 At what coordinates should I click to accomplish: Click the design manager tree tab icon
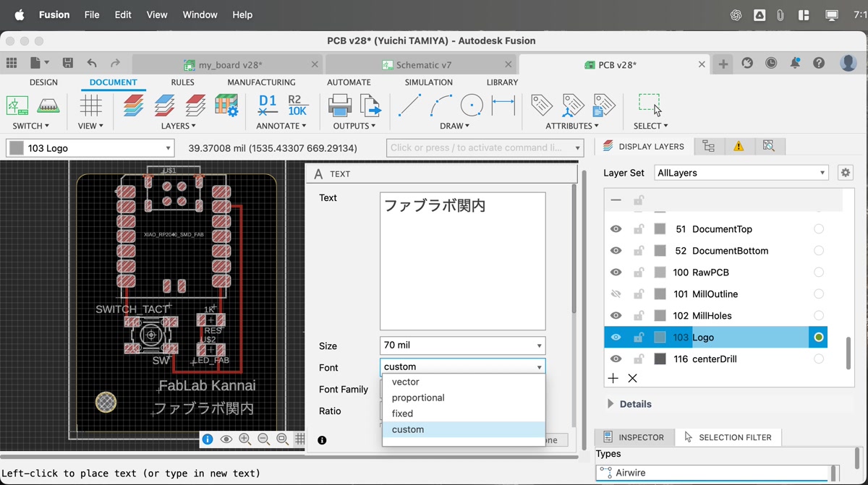[709, 147]
